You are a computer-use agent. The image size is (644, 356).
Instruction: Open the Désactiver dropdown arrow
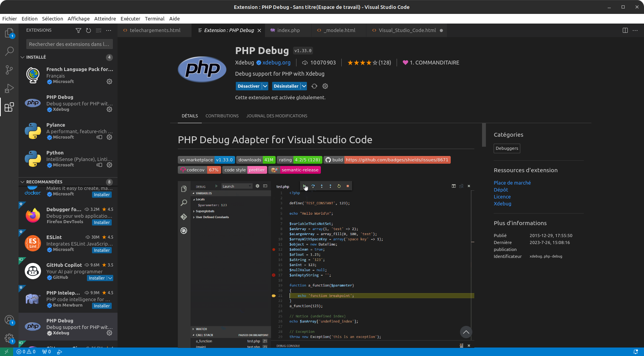click(x=265, y=86)
